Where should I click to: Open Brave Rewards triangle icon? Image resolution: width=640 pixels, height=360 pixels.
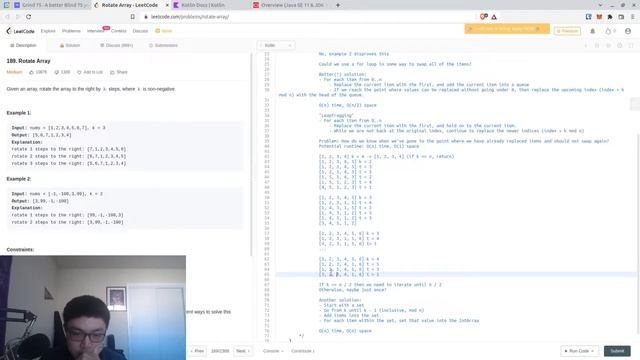click(494, 17)
